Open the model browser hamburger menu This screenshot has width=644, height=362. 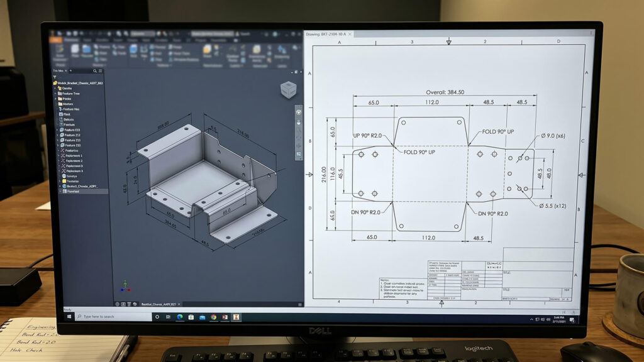click(100, 71)
